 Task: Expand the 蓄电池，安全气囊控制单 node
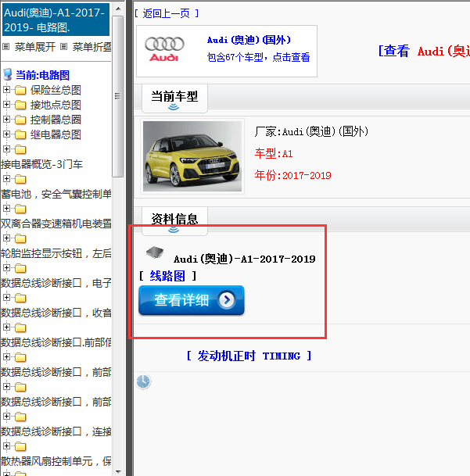6,179
